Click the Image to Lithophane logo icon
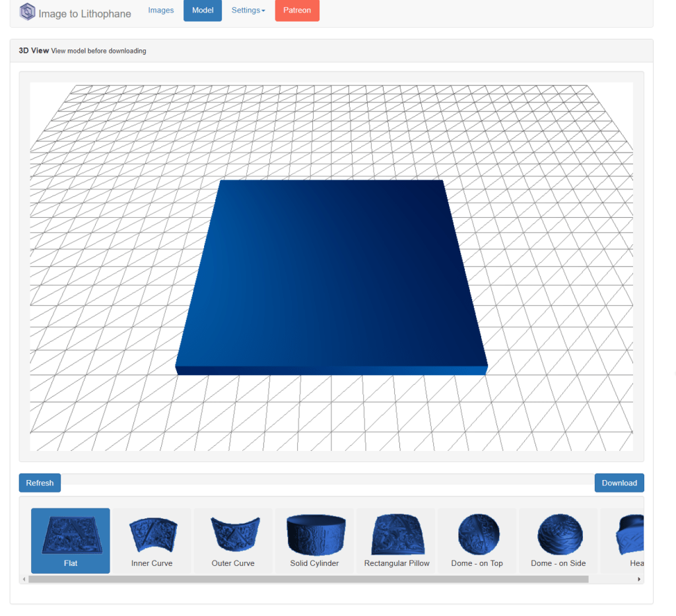676x616 pixels. (27, 12)
